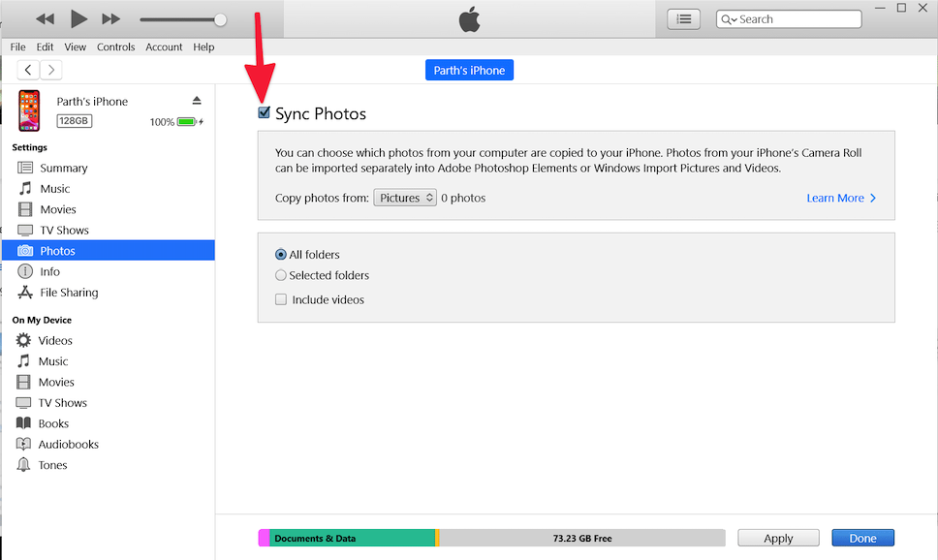Screen dimensions: 938x560
Task: Open the Account menu
Action: [164, 47]
